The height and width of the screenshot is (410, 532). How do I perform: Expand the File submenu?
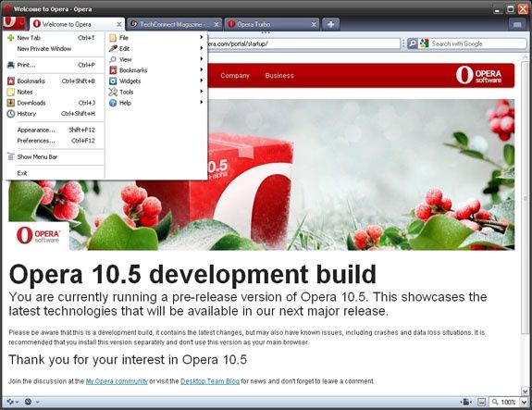tap(156, 38)
